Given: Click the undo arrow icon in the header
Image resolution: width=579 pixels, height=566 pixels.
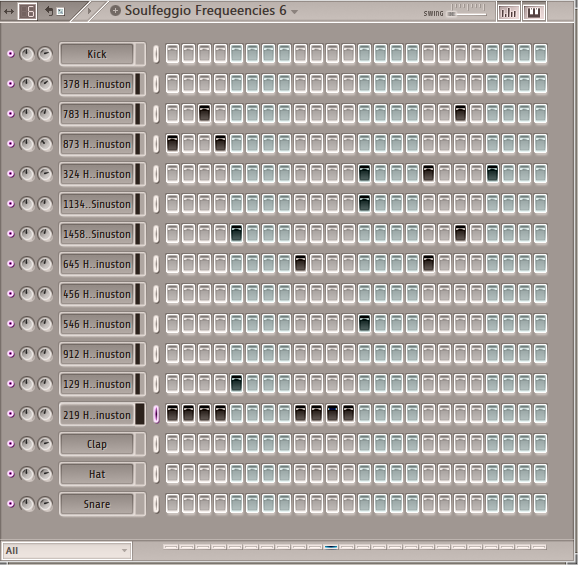Looking at the screenshot, I should 49,11.
